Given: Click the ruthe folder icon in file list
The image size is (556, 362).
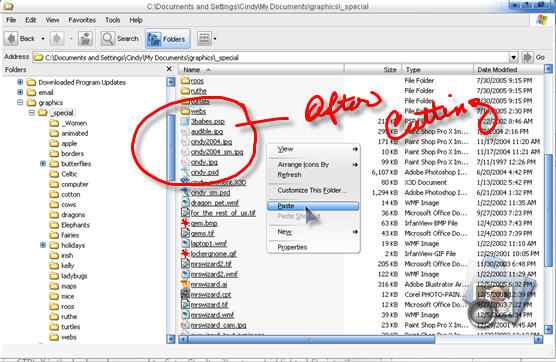Looking at the screenshot, I should click(185, 91).
